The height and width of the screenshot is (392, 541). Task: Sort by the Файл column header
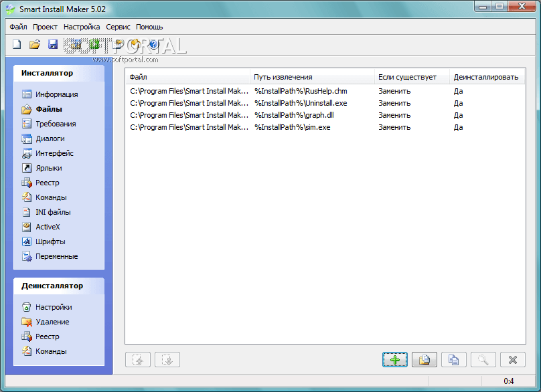[187, 77]
